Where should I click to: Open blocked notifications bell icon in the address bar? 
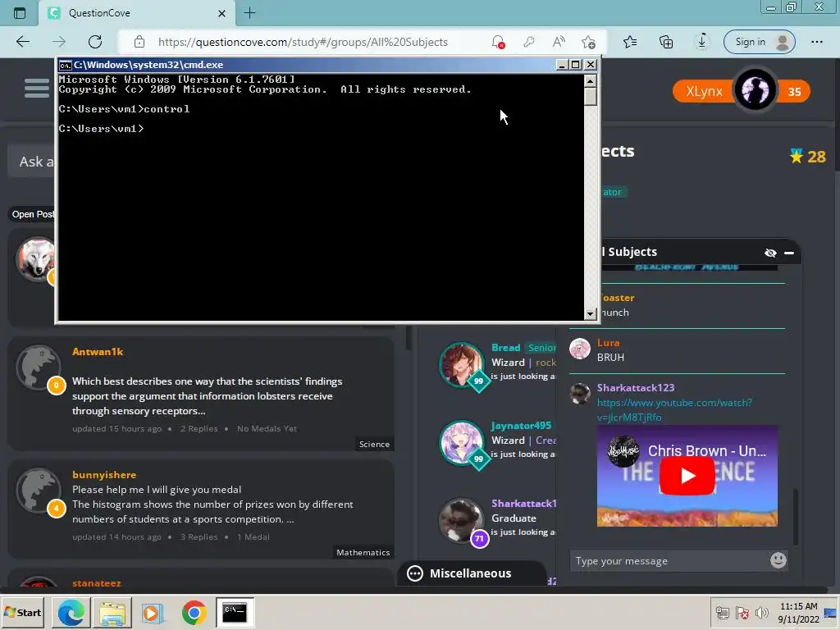[x=498, y=42]
